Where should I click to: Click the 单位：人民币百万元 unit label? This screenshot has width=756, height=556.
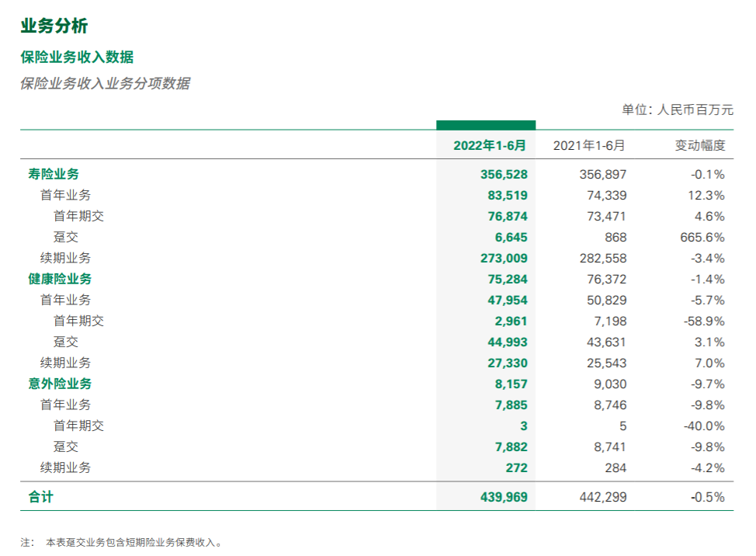[x=677, y=109]
